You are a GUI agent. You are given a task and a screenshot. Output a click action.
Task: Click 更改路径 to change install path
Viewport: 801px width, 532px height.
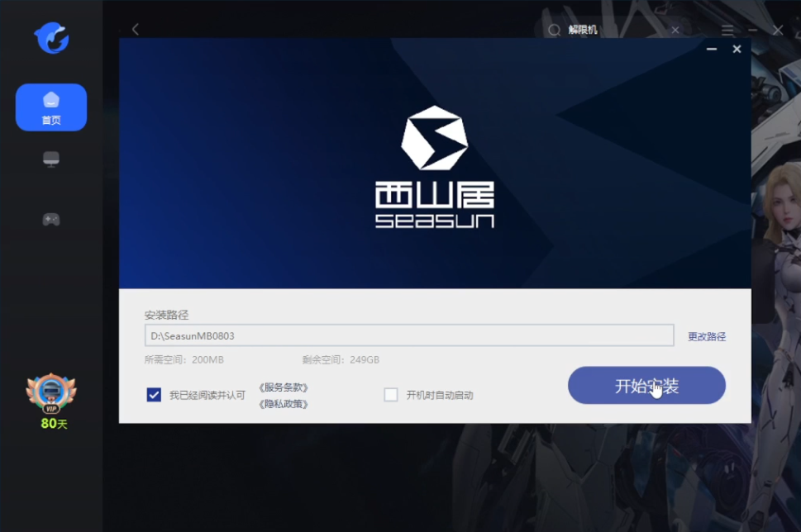click(707, 336)
